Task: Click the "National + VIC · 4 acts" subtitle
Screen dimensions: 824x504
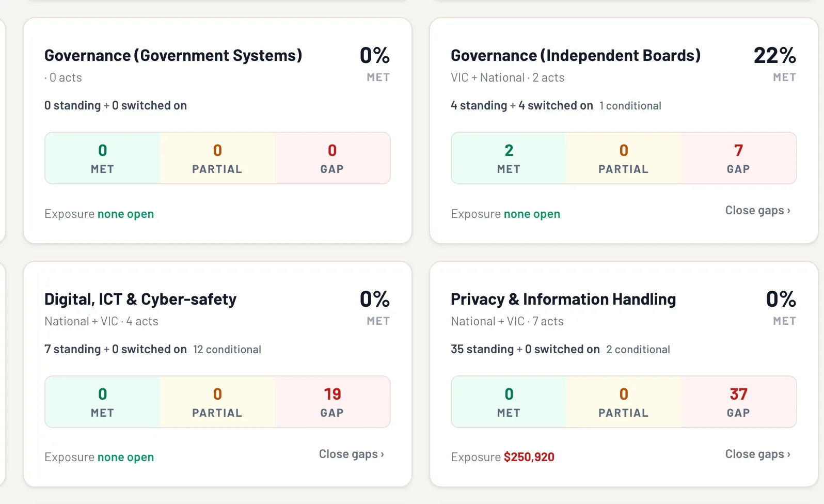Action: coord(101,321)
